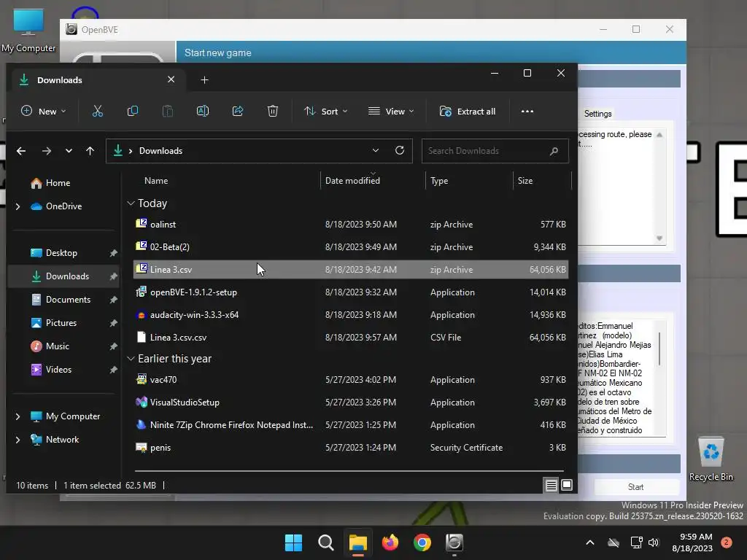747x560 pixels.
Task: Click the search magnifier in Search Downloads
Action: [x=554, y=151]
